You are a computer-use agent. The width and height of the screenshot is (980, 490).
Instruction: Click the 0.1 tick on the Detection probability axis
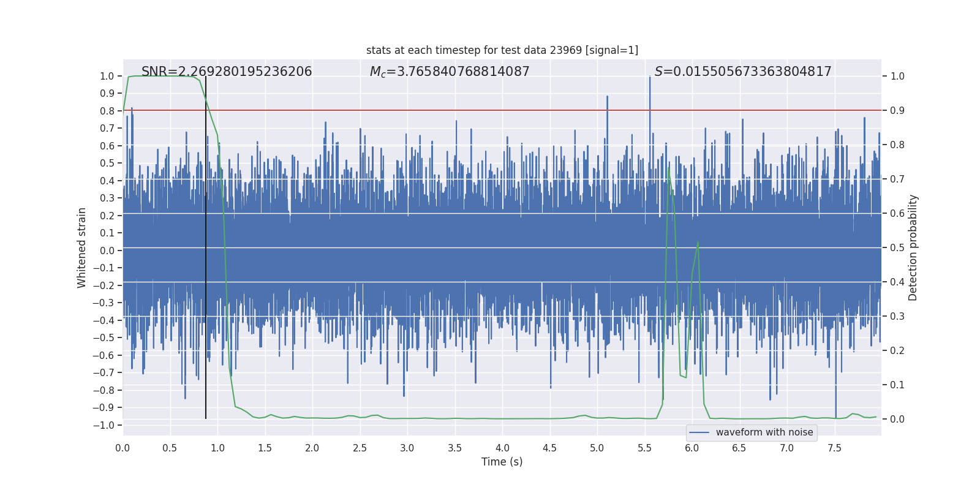897,385
